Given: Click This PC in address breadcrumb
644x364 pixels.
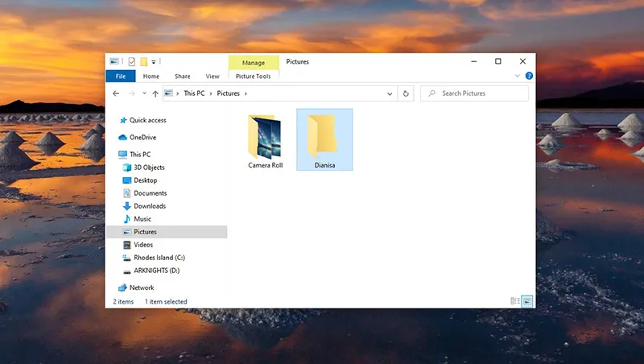Looking at the screenshot, I should click(193, 93).
